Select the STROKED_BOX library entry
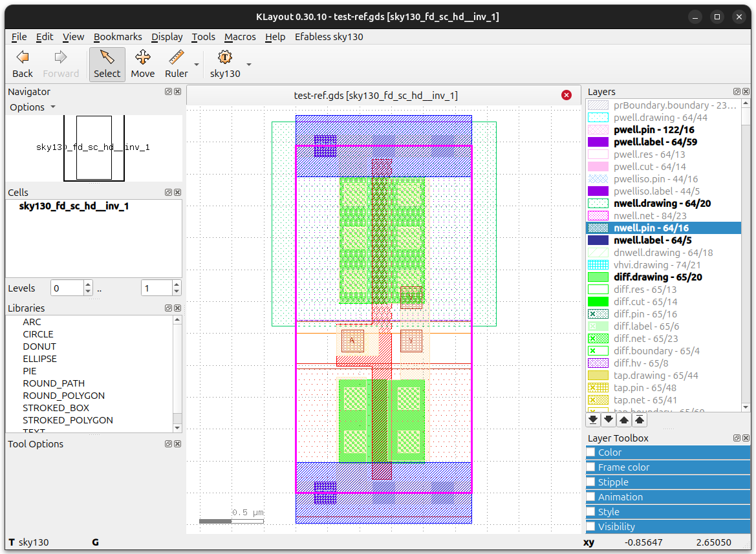756x554 pixels. (56, 408)
